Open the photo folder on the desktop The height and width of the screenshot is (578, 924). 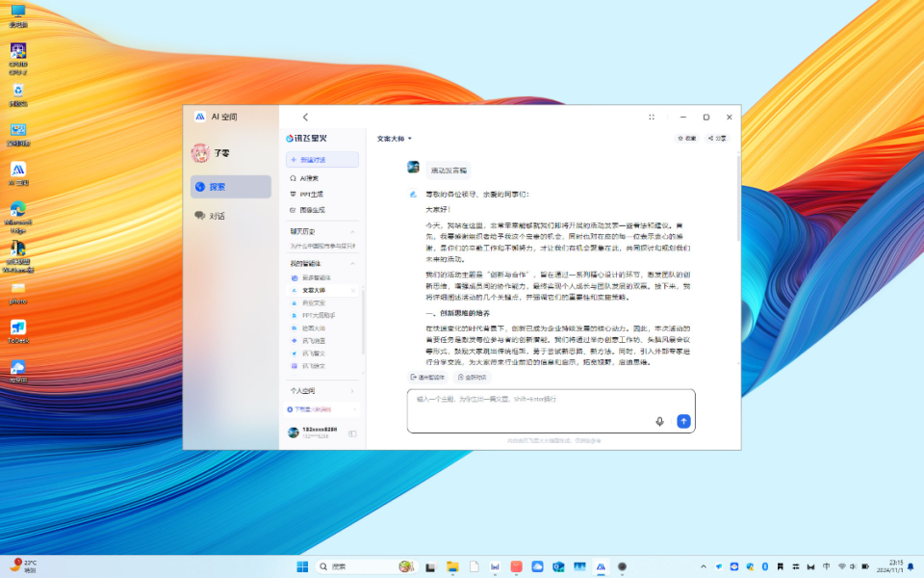18,293
